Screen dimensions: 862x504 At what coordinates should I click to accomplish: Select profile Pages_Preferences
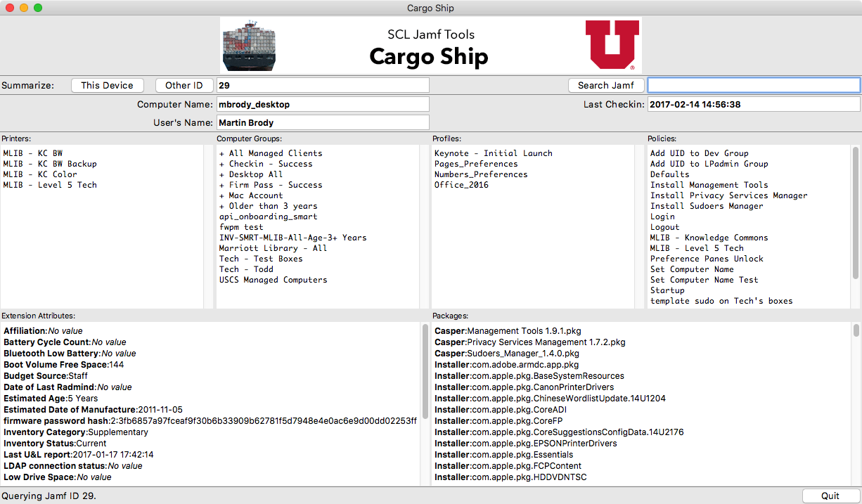476,164
